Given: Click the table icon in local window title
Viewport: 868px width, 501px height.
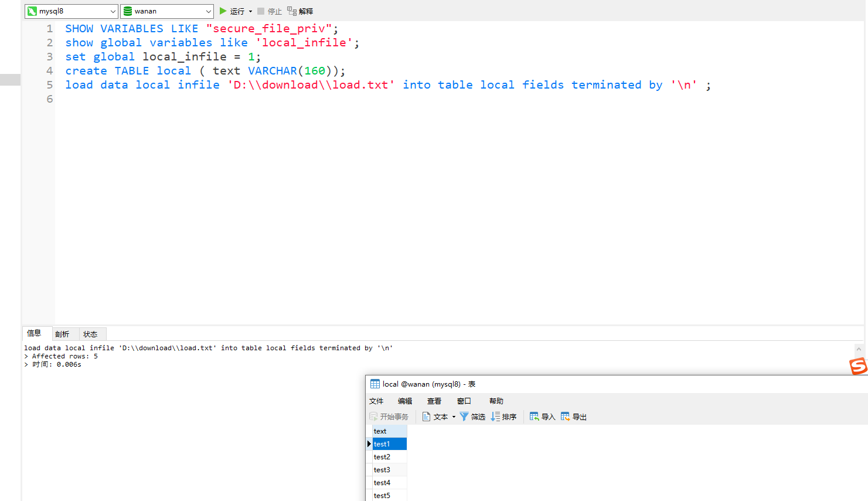Looking at the screenshot, I should click(x=375, y=384).
